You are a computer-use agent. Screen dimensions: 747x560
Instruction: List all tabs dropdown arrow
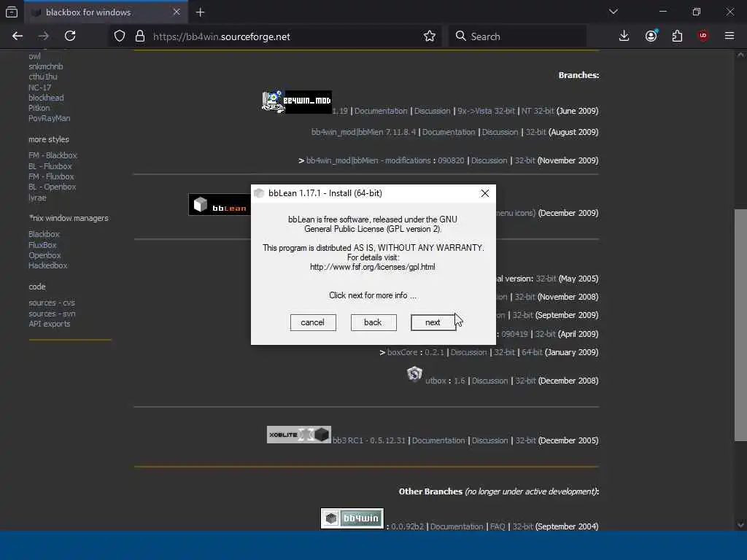coord(614,12)
